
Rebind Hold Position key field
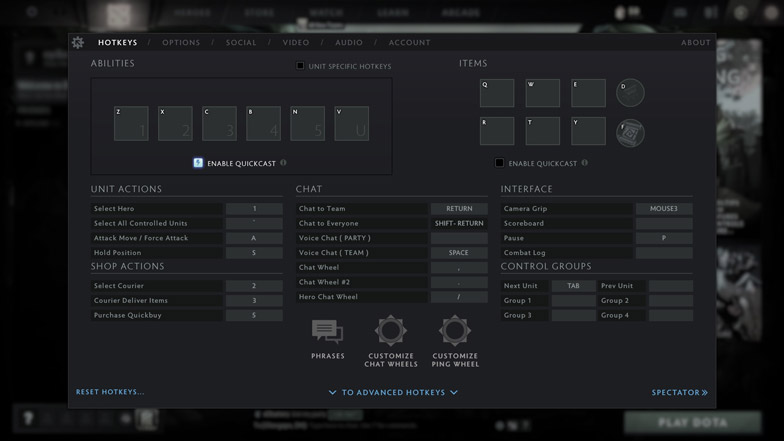(x=254, y=252)
